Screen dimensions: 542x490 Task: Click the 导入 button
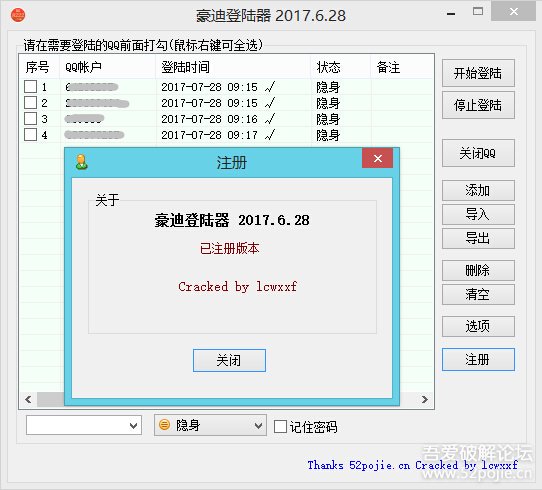(x=478, y=215)
